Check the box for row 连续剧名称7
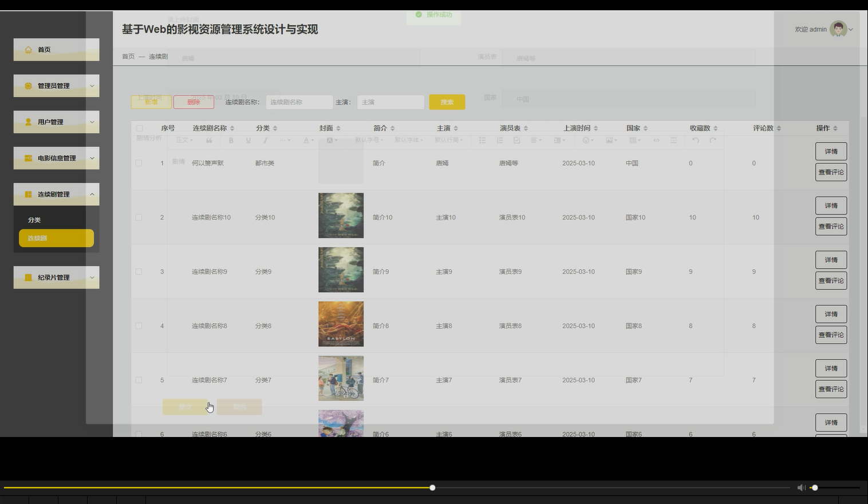Screen dimensions: 868x504 pyautogui.click(x=139, y=380)
